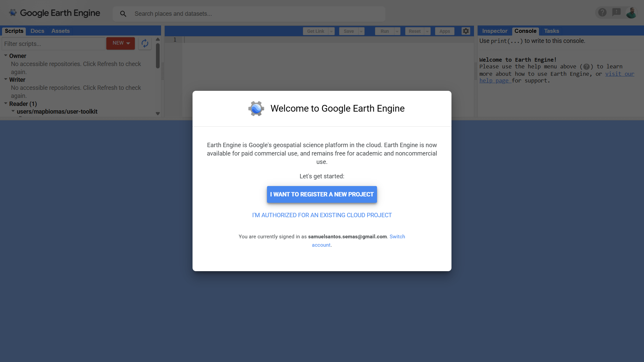
Task: Open the code editor settings gear
Action: coord(466,31)
